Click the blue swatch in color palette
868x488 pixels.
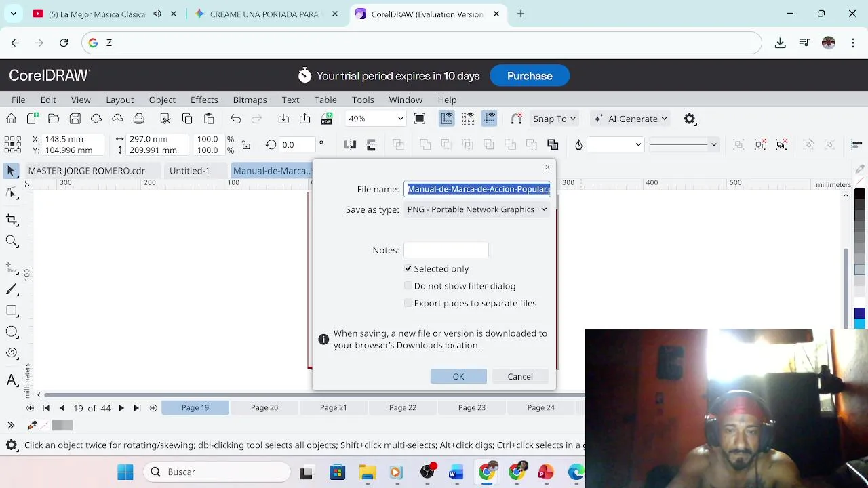point(860,312)
